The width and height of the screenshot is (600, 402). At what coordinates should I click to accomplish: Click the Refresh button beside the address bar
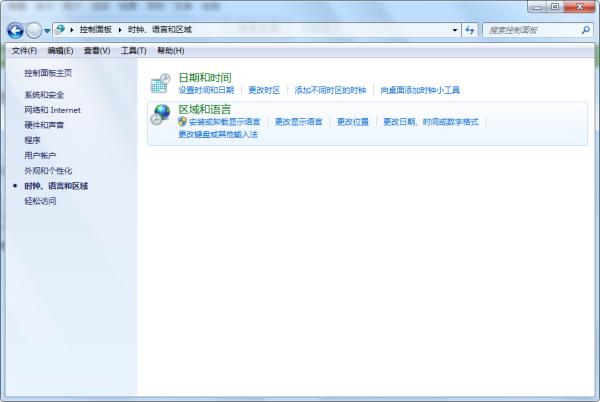pos(470,30)
